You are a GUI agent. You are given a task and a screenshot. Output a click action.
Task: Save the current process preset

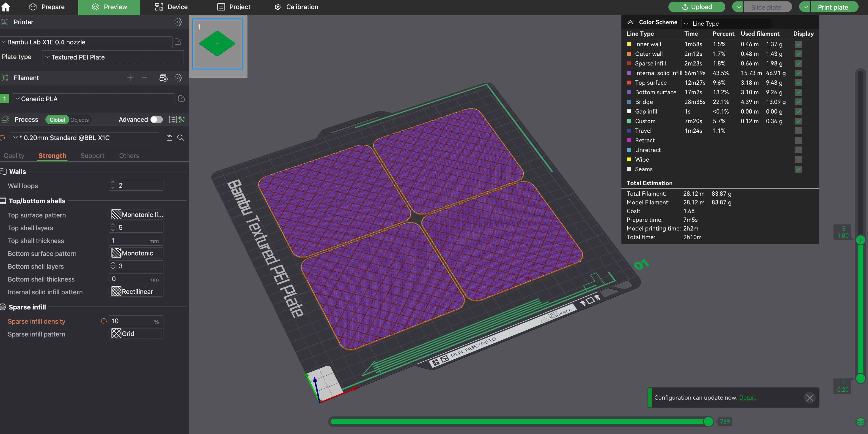tap(169, 138)
